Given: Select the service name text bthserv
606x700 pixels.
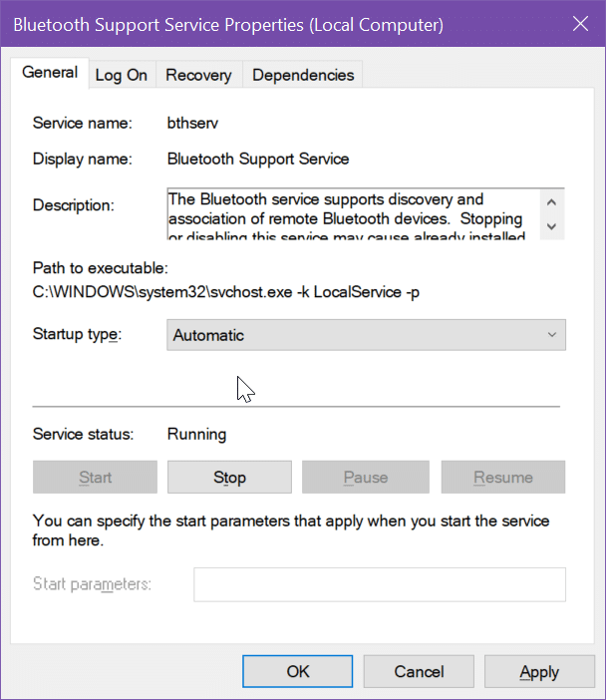Looking at the screenshot, I should (x=192, y=123).
